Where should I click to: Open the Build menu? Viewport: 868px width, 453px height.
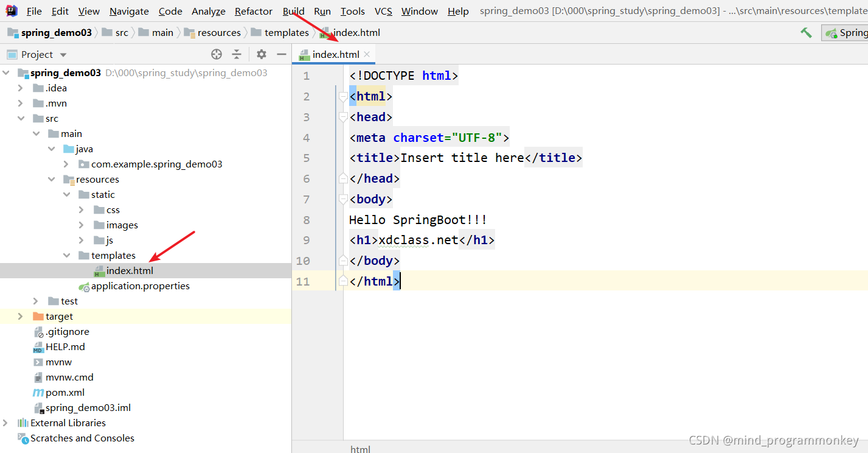click(x=294, y=11)
